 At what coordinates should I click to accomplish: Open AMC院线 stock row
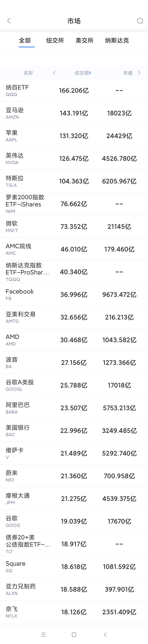[74, 249]
